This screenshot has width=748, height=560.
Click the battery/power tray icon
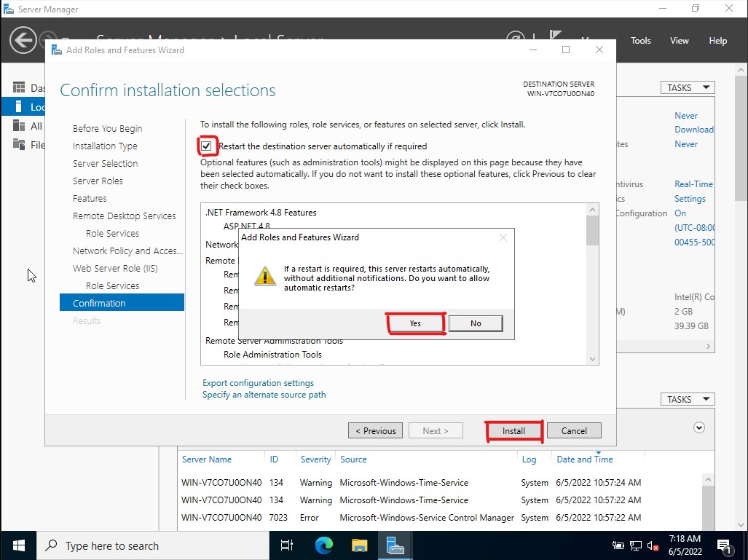pos(618,545)
